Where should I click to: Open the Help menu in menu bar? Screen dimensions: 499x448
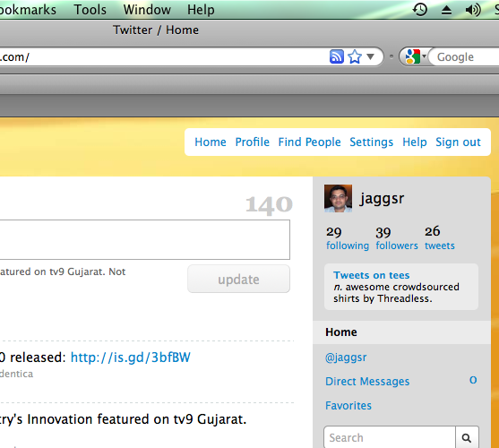coord(201,10)
